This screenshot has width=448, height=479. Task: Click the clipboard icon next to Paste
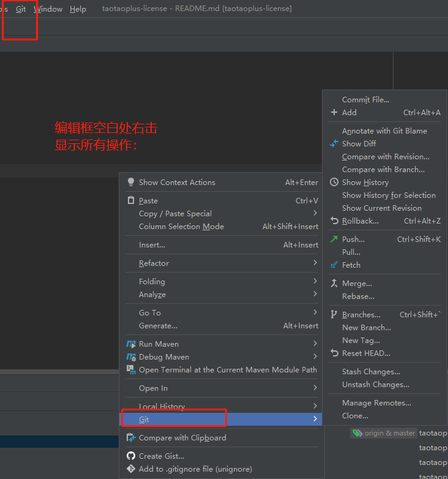[131, 200]
